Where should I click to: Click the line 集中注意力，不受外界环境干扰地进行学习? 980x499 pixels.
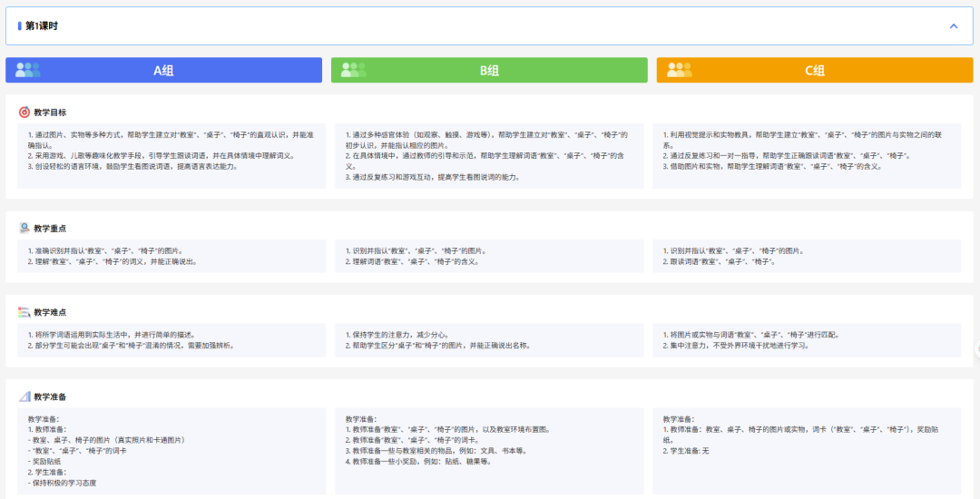tap(736, 346)
